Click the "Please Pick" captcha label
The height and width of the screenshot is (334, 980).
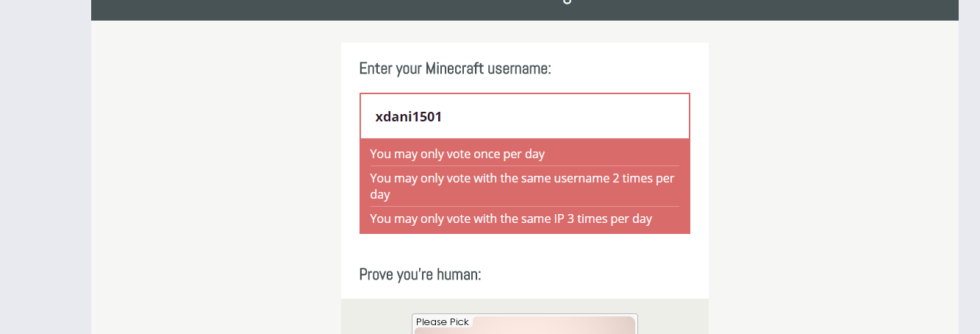(x=443, y=321)
